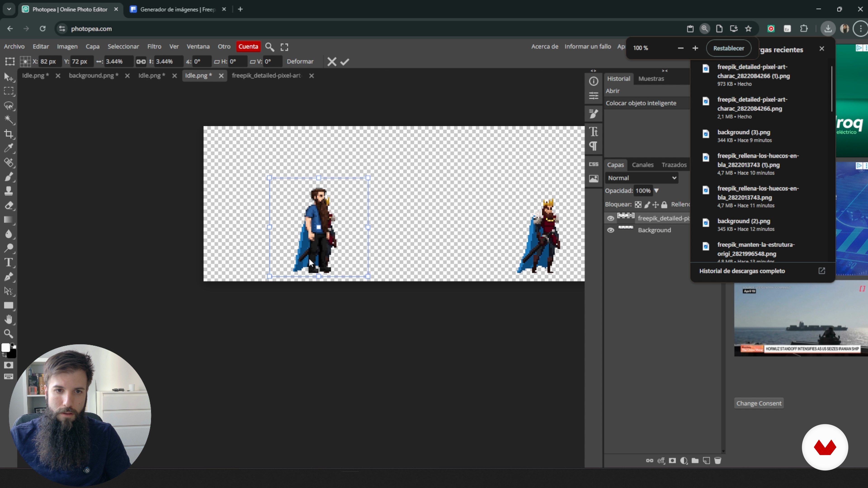Switch to the Muestras tab
868x488 pixels.
pyautogui.click(x=651, y=78)
